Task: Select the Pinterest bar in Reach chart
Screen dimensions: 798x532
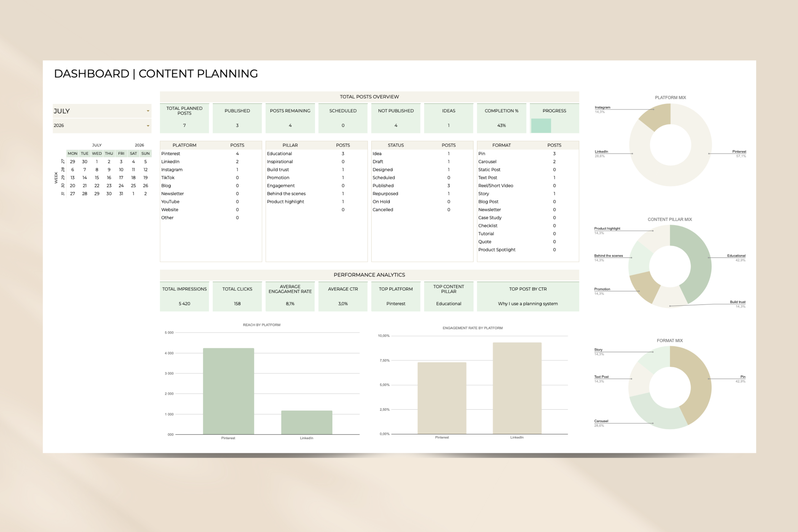Action: click(x=228, y=391)
